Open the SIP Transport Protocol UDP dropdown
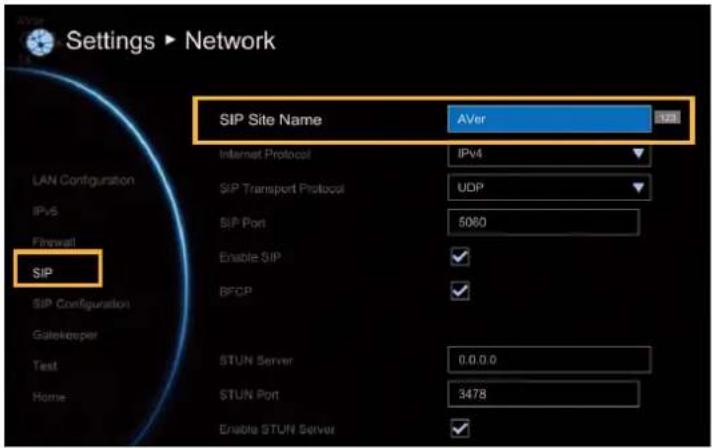 click(549, 187)
